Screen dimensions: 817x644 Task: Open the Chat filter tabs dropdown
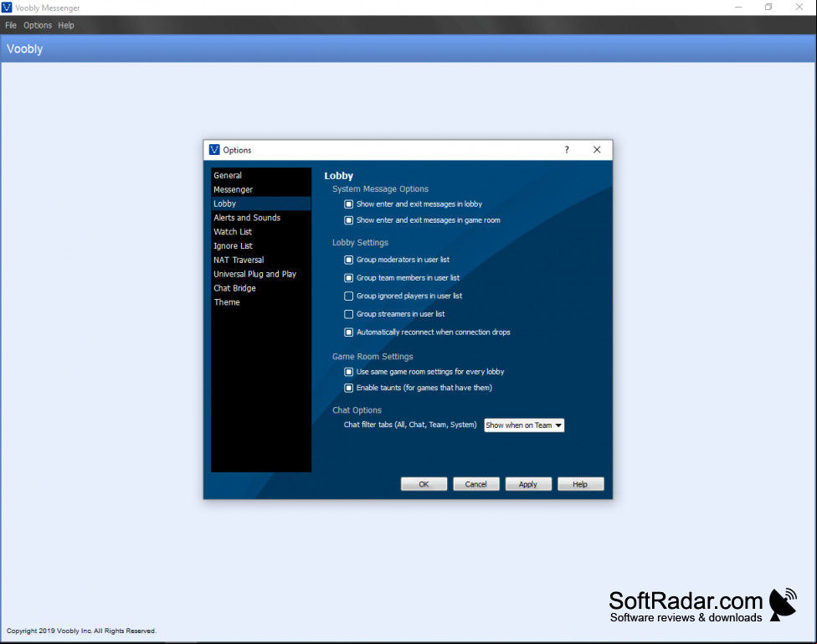point(524,425)
